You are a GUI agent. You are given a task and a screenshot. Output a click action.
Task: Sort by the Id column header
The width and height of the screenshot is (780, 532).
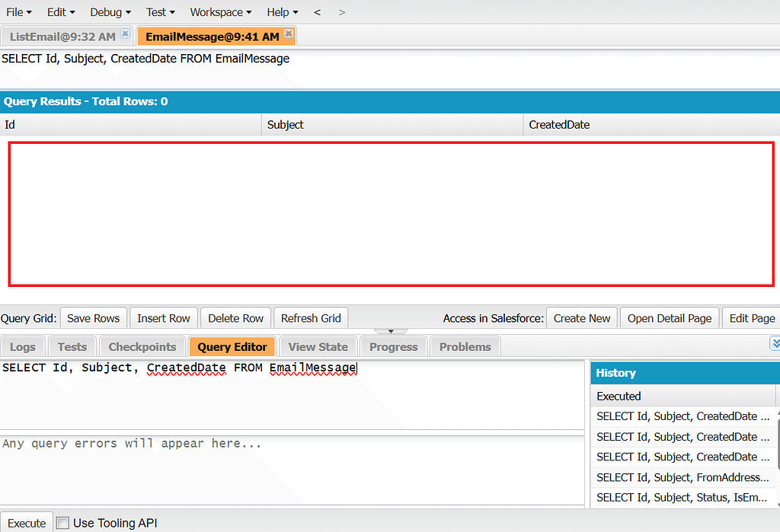coord(130,125)
